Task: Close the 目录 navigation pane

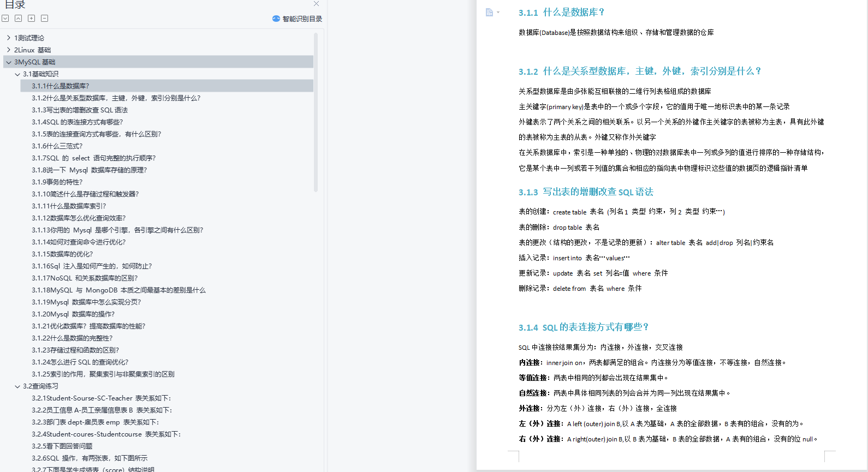Action: tap(316, 4)
